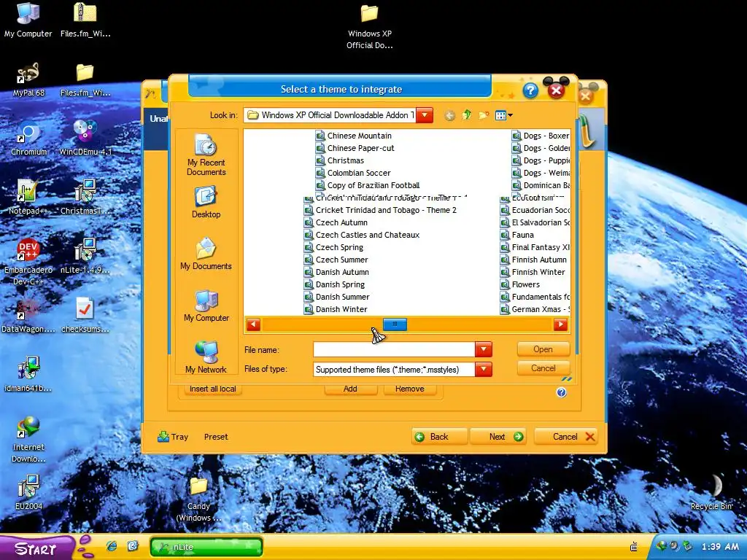The image size is (747, 560).
Task: Select the Dogs - Boxer theme file
Action: click(541, 136)
